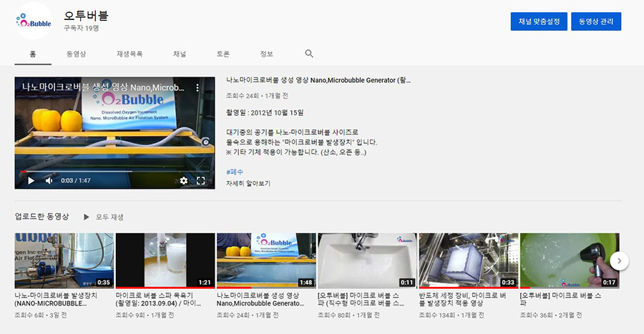Click the featured video player frame
644x334 pixels.
(x=114, y=133)
